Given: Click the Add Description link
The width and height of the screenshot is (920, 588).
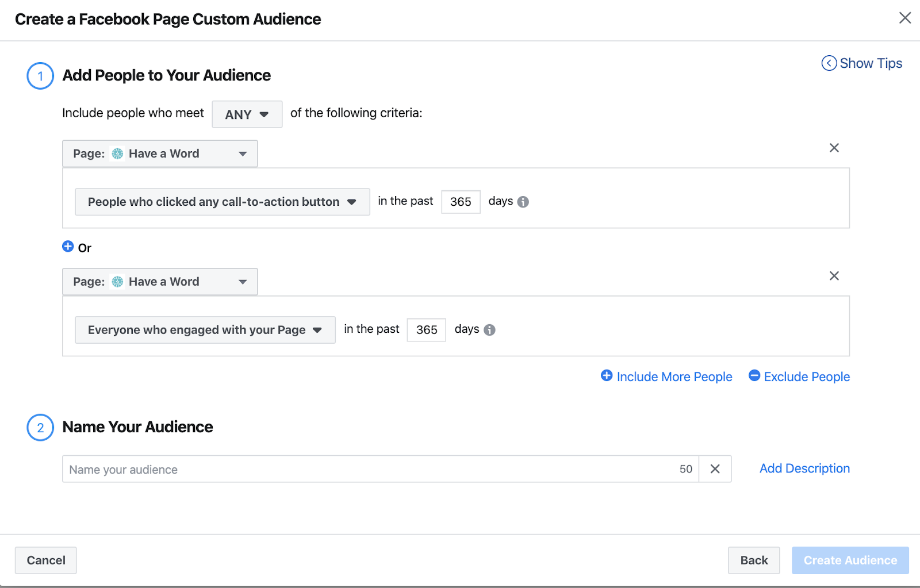Looking at the screenshot, I should coord(804,468).
